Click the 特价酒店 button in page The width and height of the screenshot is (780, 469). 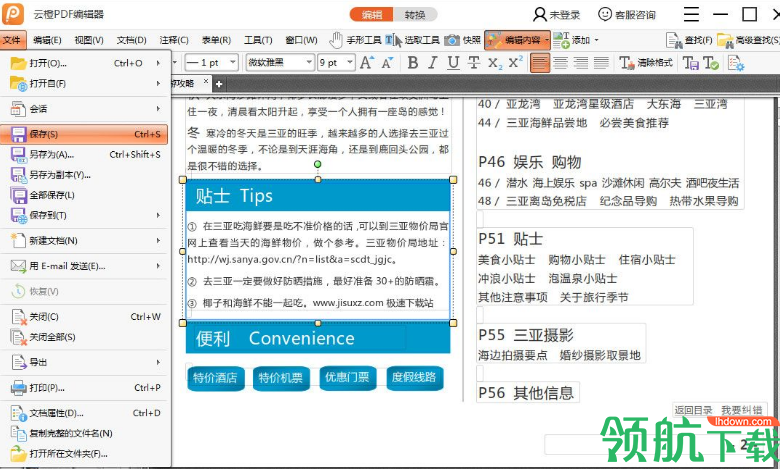click(215, 378)
